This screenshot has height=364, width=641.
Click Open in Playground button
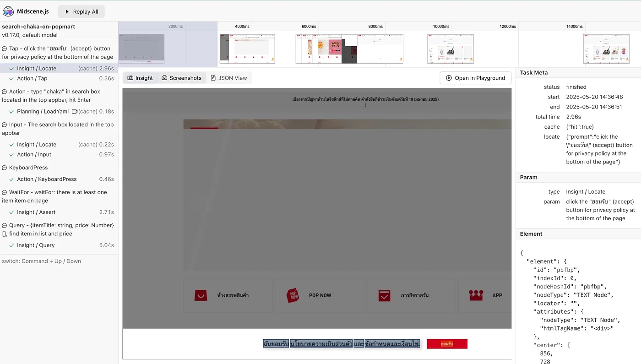coord(475,78)
